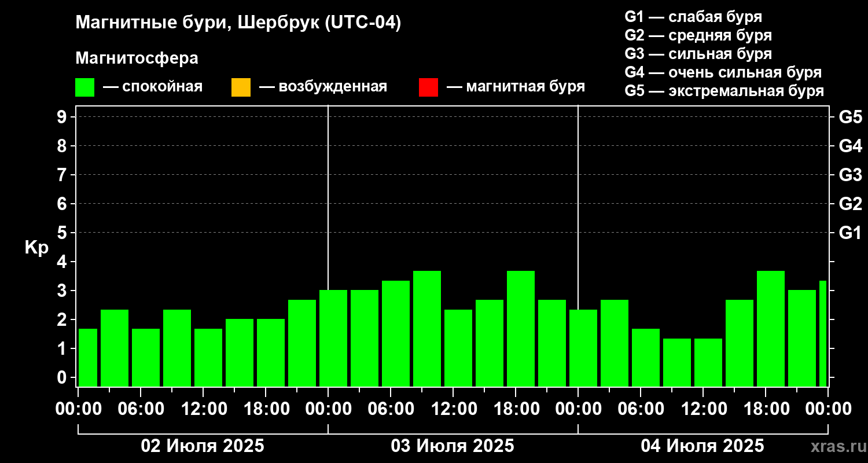Click the '— возбужденная' legend label

[x=323, y=87]
